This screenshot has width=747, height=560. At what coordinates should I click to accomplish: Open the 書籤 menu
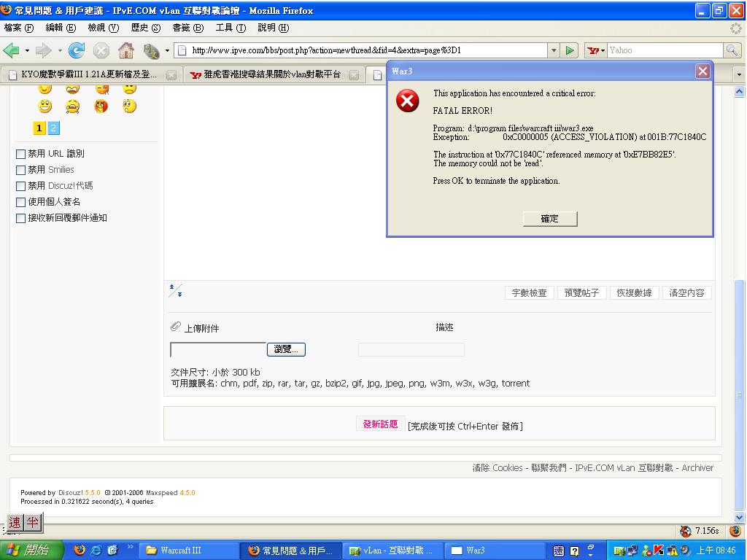pos(188,28)
